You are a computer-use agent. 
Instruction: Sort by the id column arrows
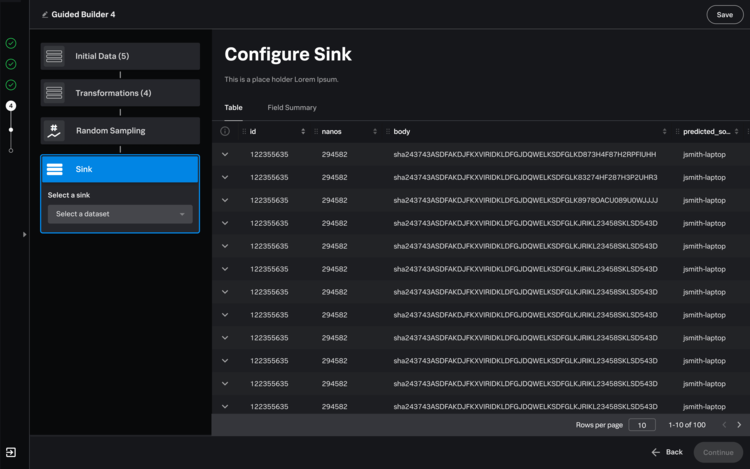coord(303,131)
